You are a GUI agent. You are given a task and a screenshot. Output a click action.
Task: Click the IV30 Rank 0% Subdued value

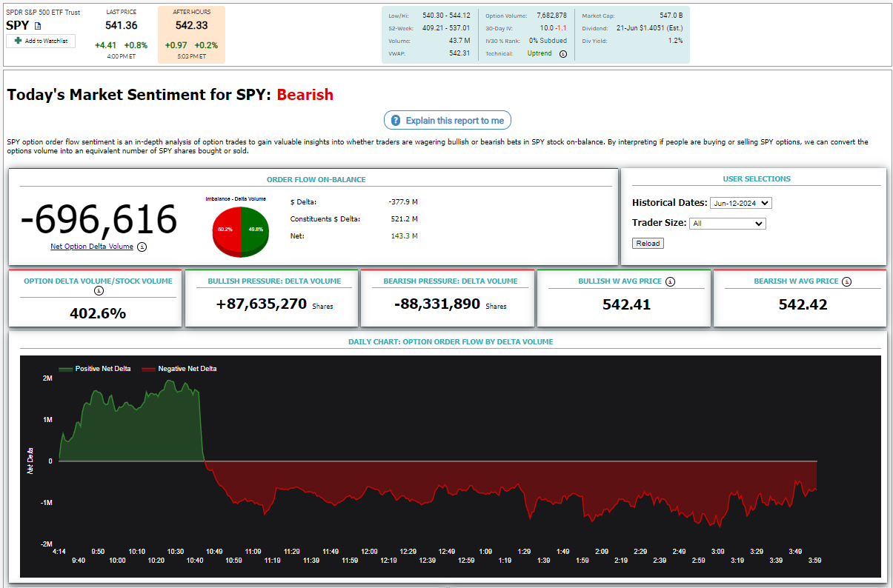pyautogui.click(x=548, y=41)
